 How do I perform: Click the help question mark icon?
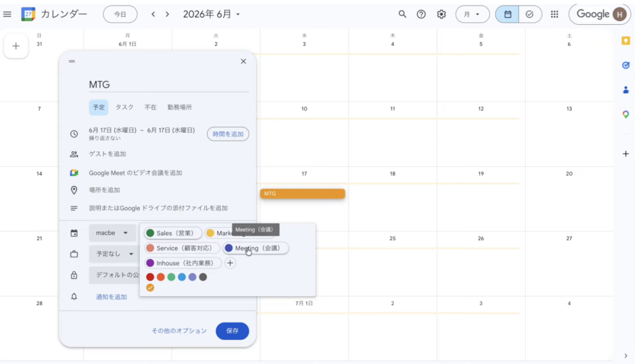click(422, 14)
